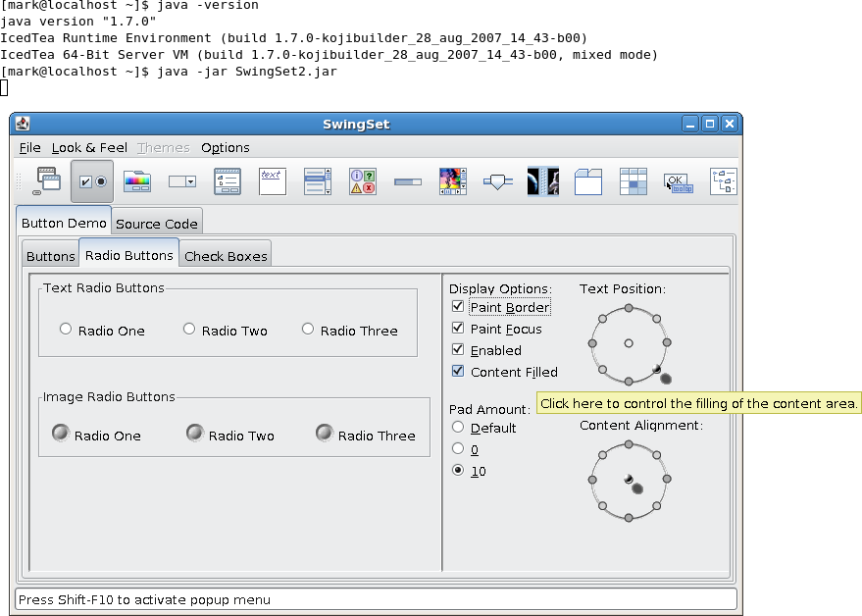Viewport: 862px width, 616px height.
Task: Set Text Position to bottom-left dot
Action: point(602,370)
